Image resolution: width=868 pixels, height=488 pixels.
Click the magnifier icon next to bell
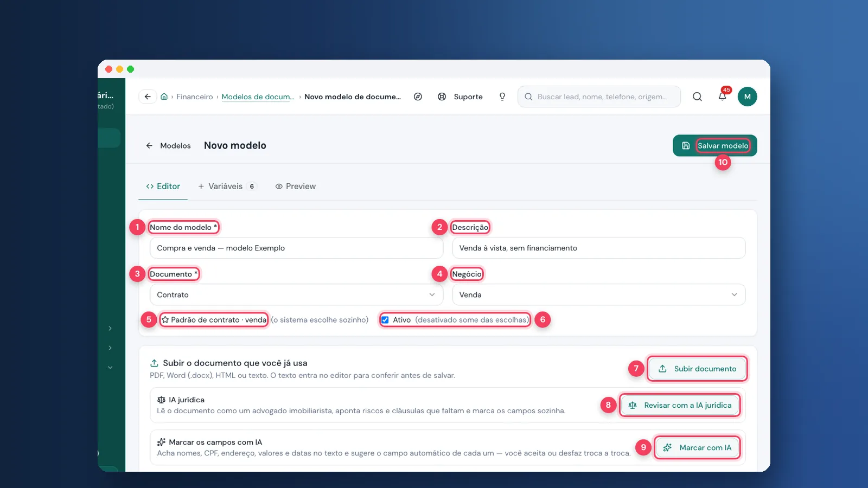click(x=697, y=97)
